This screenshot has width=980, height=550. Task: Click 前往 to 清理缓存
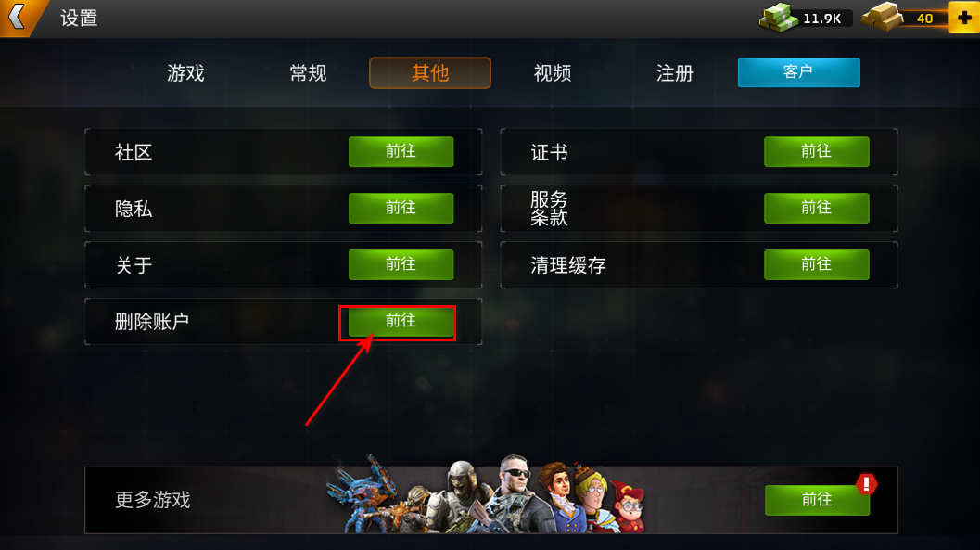click(x=816, y=264)
